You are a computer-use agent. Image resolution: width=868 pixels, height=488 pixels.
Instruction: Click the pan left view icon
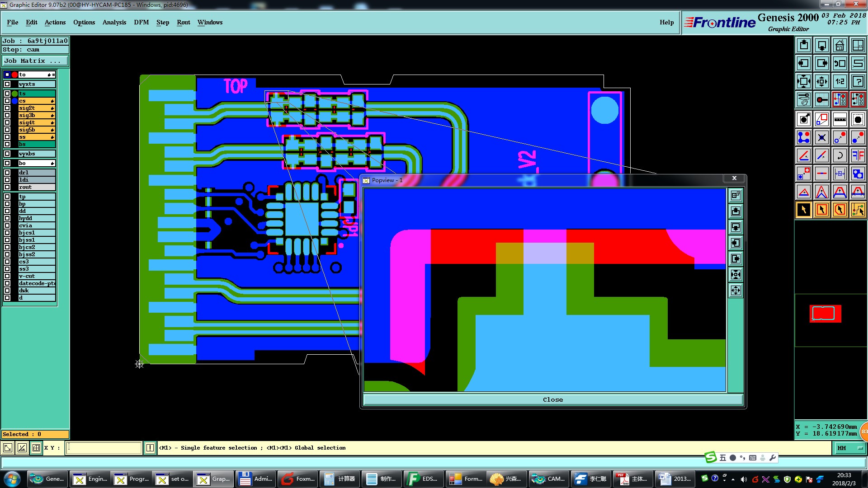(x=803, y=63)
